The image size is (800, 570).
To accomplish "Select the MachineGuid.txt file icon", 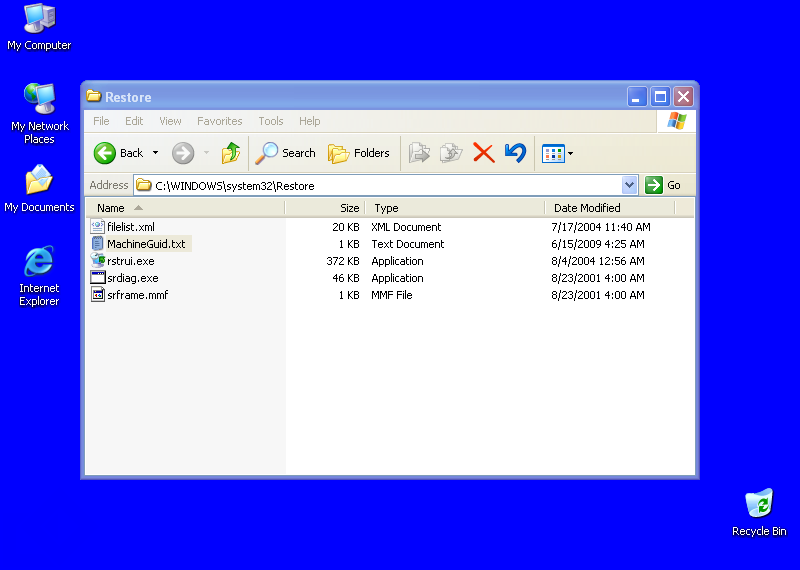I will 97,244.
